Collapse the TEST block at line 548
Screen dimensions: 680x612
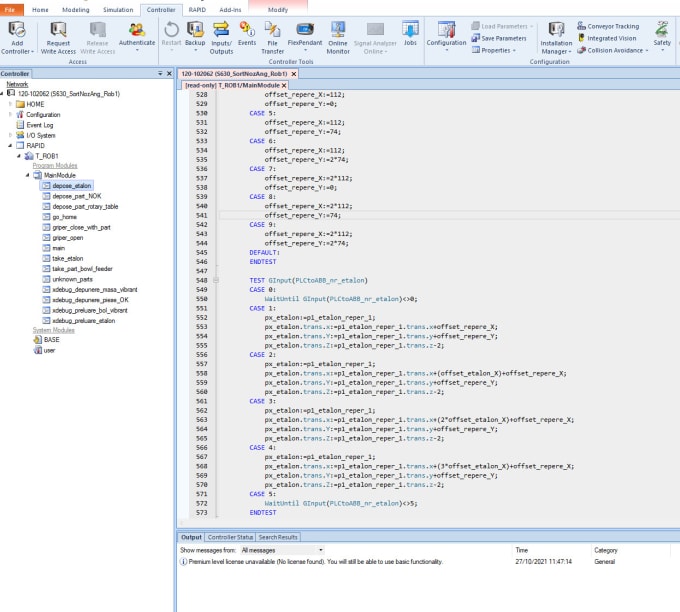pos(216,280)
